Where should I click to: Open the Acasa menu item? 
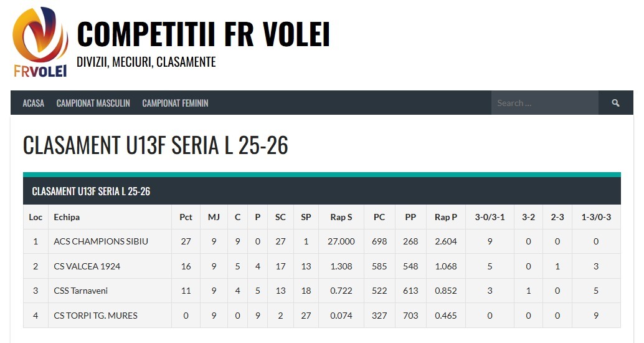click(34, 103)
